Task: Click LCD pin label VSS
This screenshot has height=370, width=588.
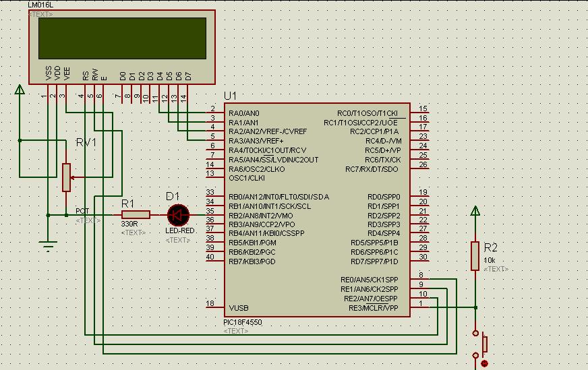Action: pos(49,73)
